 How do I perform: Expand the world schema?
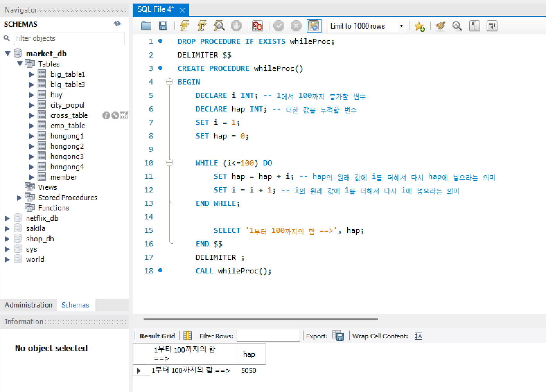[x=7, y=259]
